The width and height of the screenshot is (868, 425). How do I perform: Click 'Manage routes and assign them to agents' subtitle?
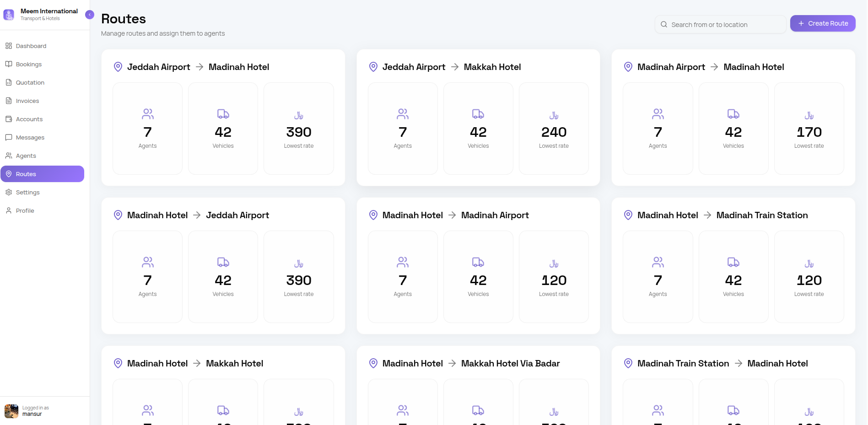163,33
